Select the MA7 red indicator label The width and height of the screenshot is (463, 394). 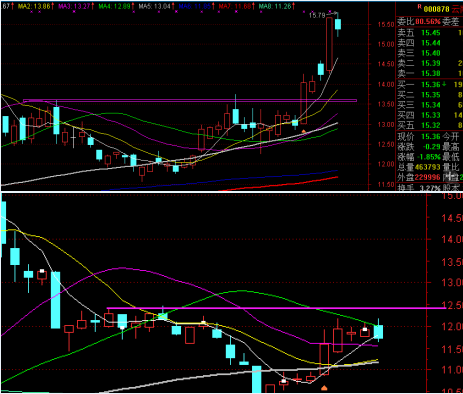coord(235,6)
